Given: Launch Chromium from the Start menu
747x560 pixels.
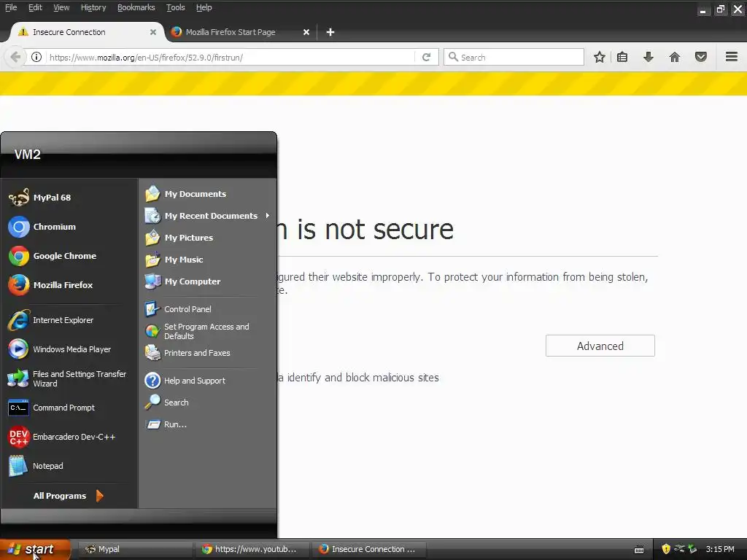Looking at the screenshot, I should pos(69,227).
